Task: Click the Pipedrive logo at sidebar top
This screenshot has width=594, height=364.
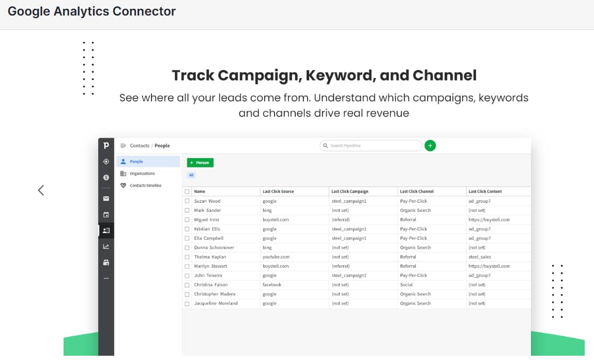Action: [x=105, y=145]
